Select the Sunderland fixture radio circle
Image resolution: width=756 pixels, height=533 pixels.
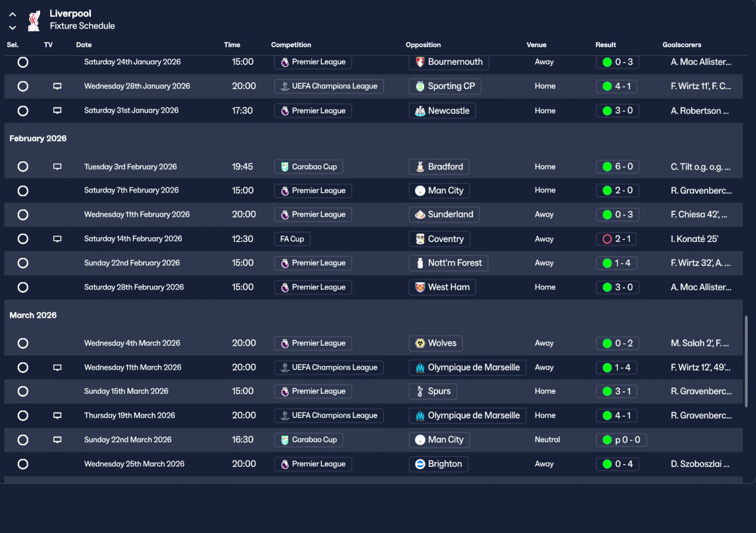click(23, 215)
